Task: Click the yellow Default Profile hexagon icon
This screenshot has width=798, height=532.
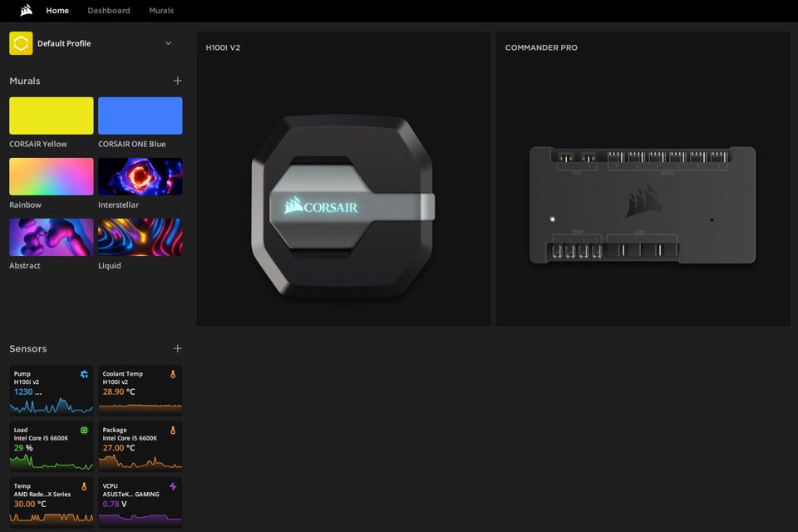Action: pyautogui.click(x=21, y=43)
